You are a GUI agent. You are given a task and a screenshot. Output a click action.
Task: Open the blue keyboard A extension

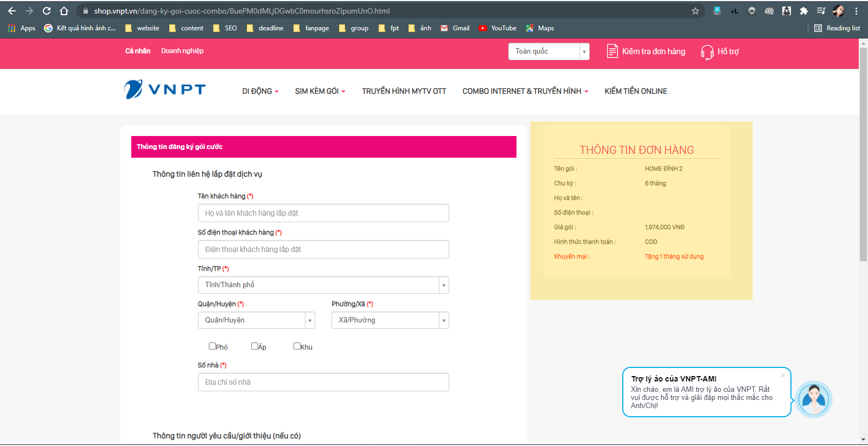[717, 11]
